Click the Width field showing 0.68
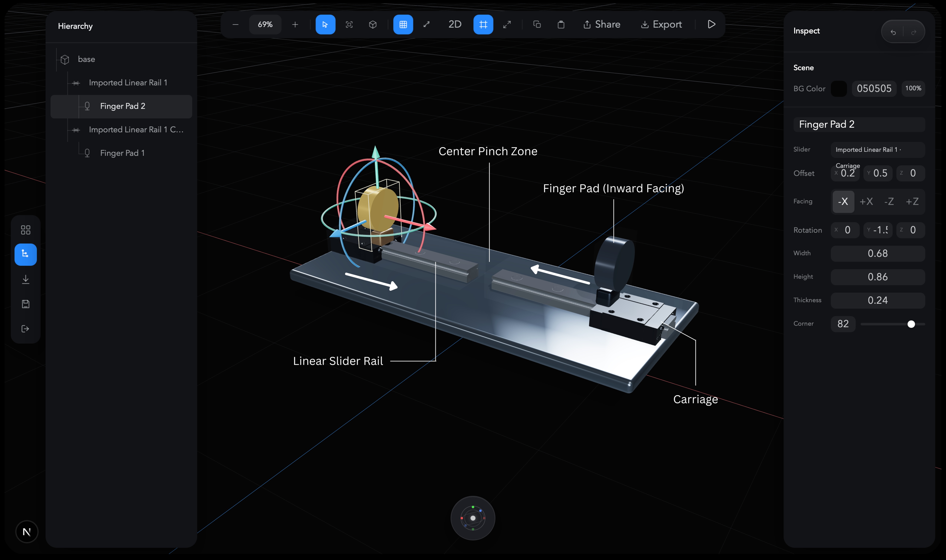Screen dimensions: 946x560 point(878,254)
